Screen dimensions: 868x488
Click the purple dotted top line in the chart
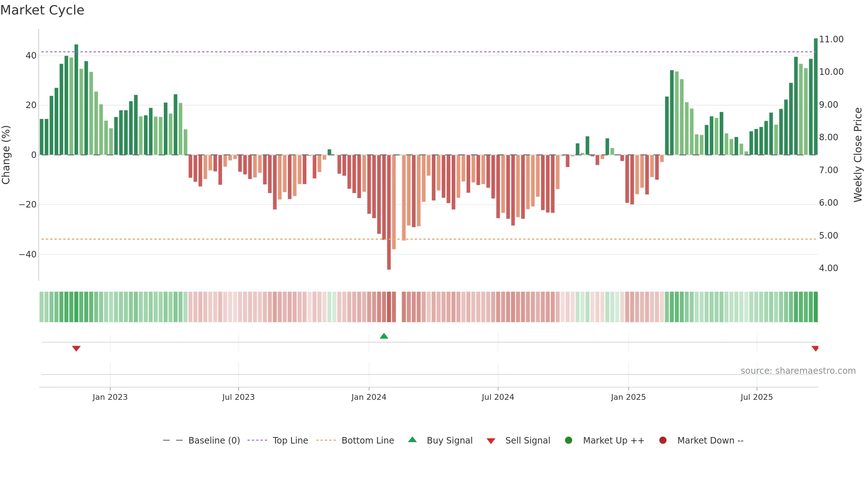pos(429,52)
